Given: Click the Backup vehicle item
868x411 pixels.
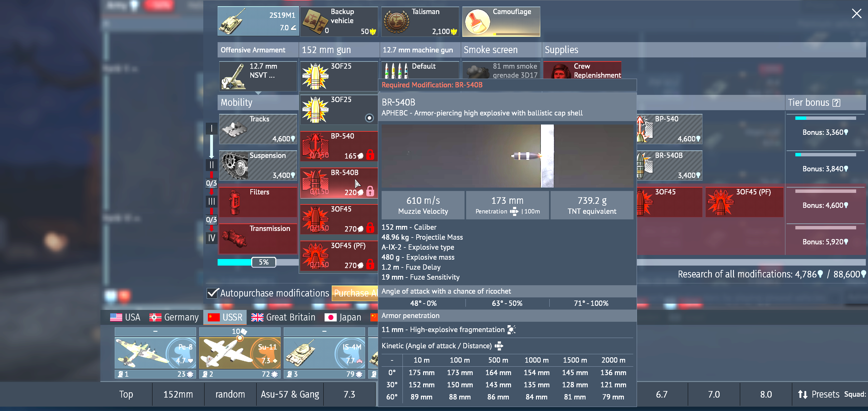Looking at the screenshot, I should coord(339,22).
